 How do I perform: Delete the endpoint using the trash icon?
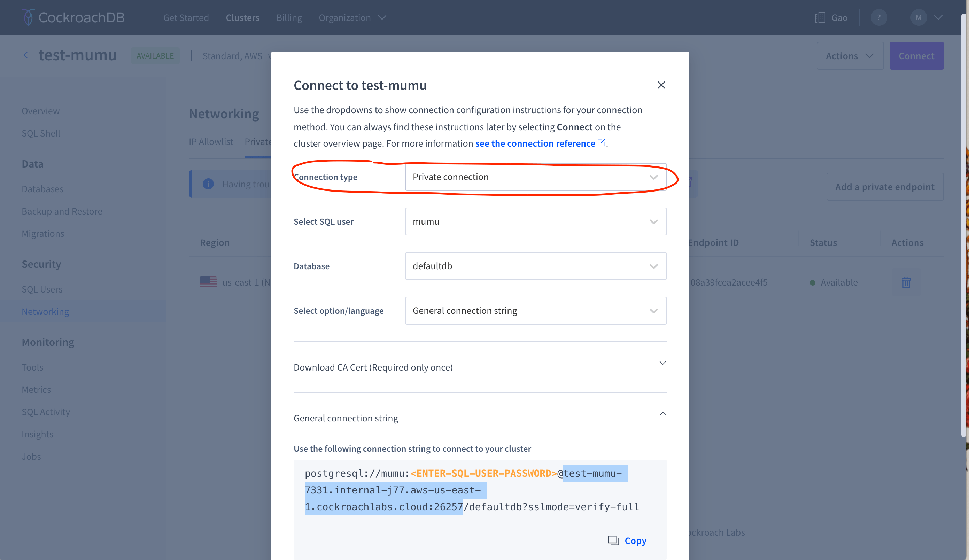pyautogui.click(x=906, y=282)
